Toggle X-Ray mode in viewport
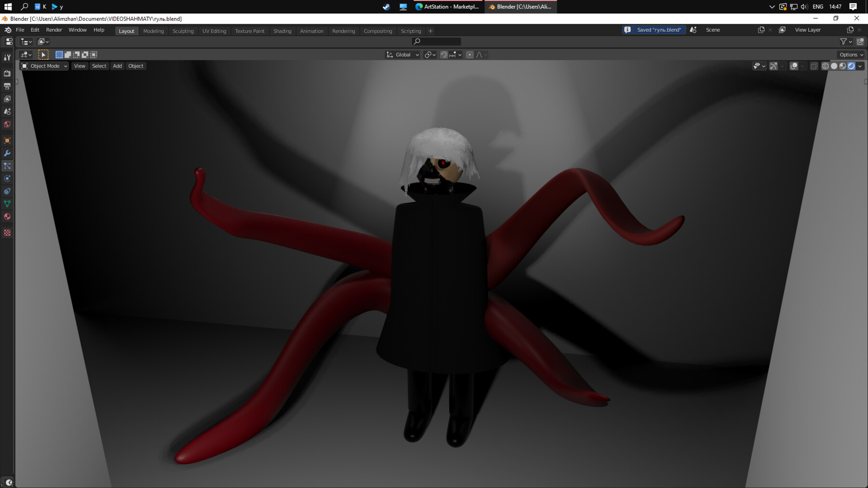The height and width of the screenshot is (488, 868). point(814,66)
